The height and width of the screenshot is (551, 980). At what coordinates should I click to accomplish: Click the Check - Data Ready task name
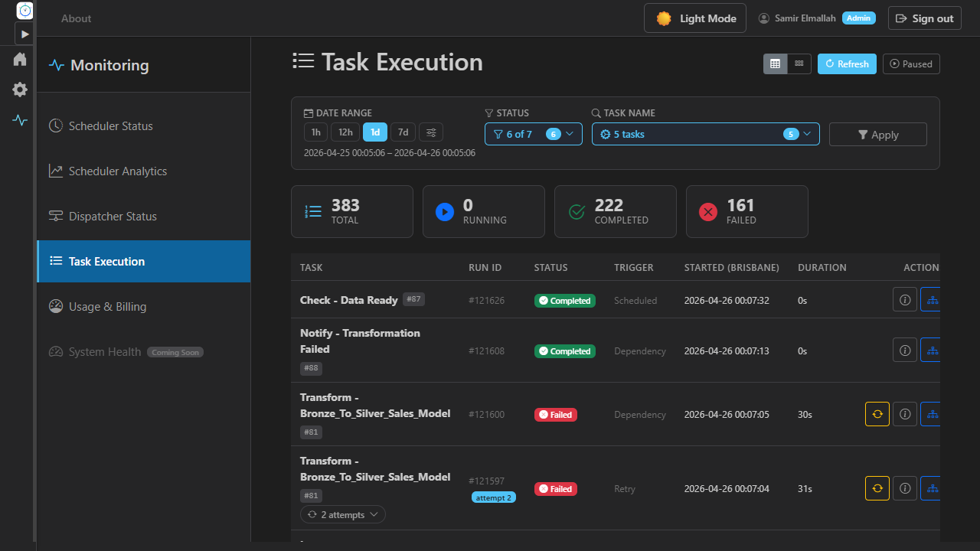(349, 300)
